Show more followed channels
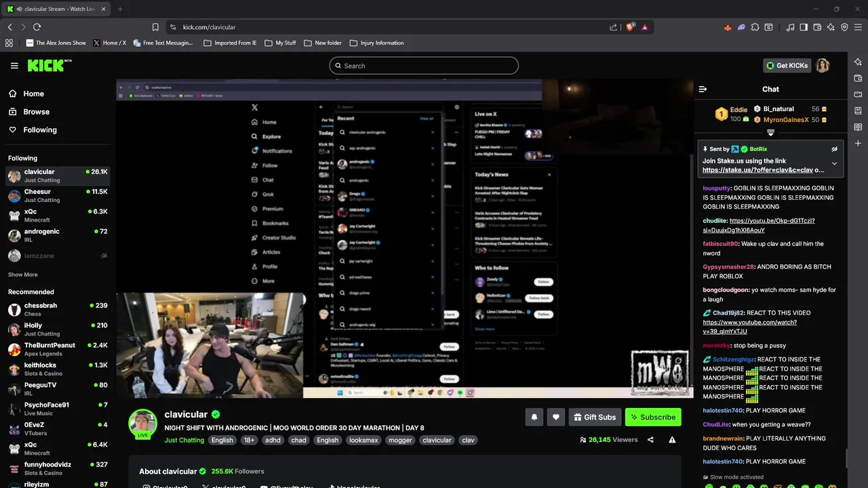The width and height of the screenshot is (868, 488). (23, 274)
